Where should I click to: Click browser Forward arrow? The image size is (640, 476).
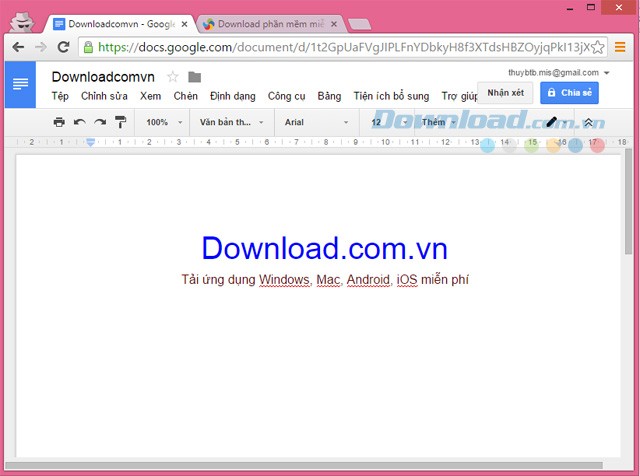tap(41, 47)
